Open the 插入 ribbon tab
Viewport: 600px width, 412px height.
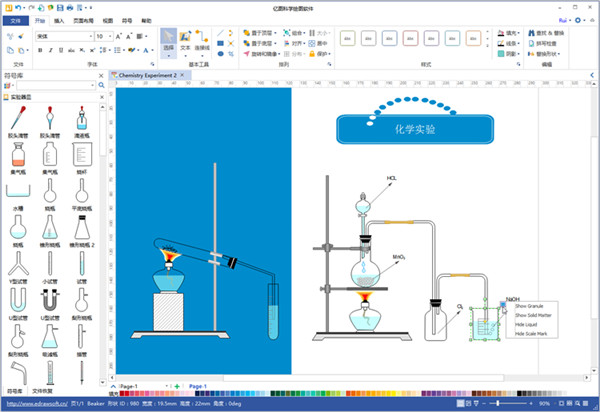(60, 19)
